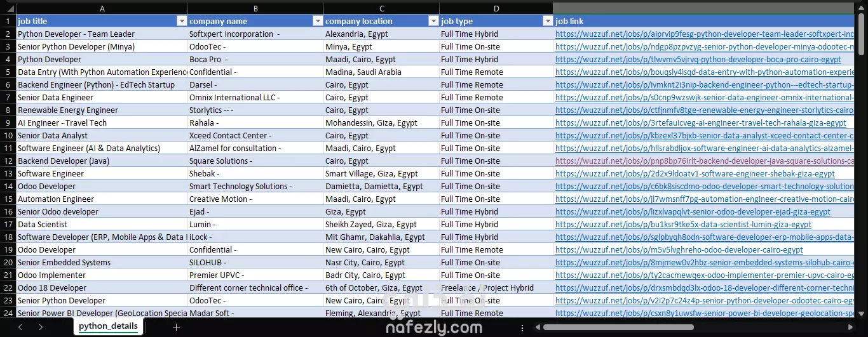
Task: Open the visited Square Solutions Java link
Action: click(705, 161)
